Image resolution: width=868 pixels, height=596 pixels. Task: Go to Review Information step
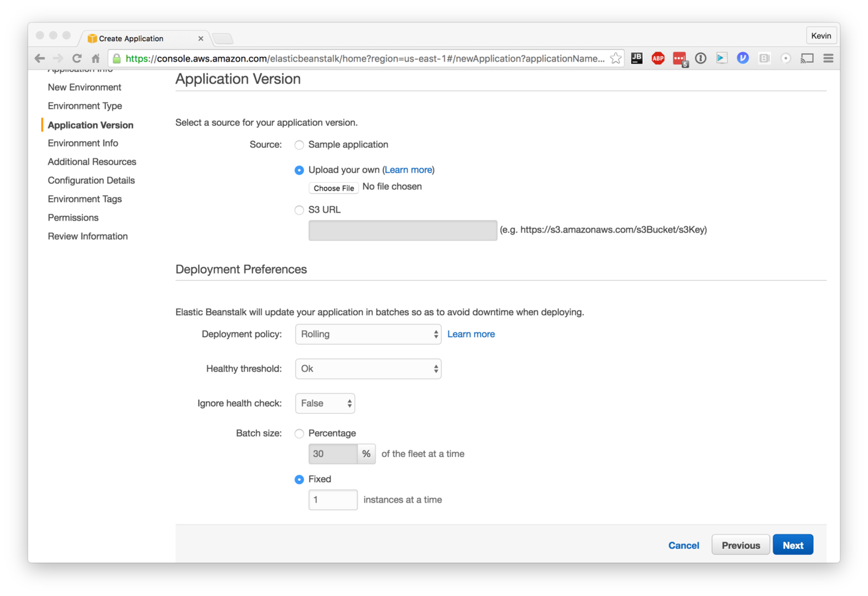88,236
